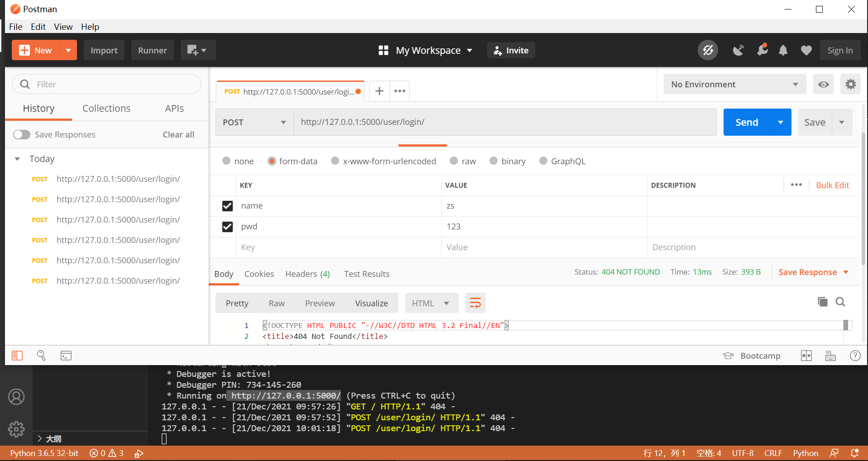Image resolution: width=868 pixels, height=461 pixels.
Task: Open the notifications bell
Action: [x=783, y=50]
